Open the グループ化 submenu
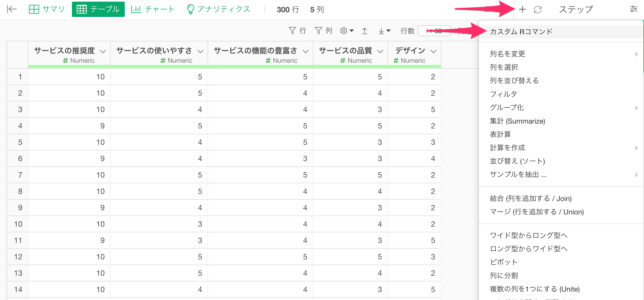The image size is (644, 300). (561, 107)
